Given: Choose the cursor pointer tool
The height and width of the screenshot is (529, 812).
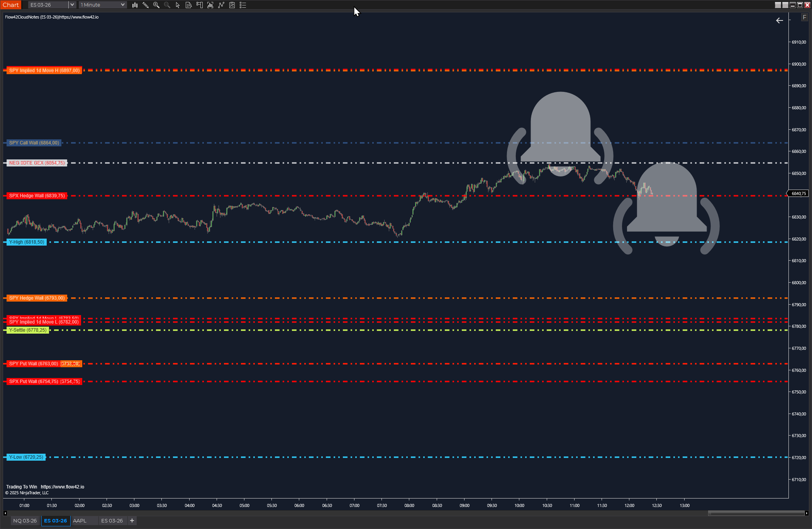Looking at the screenshot, I should tap(178, 5).
